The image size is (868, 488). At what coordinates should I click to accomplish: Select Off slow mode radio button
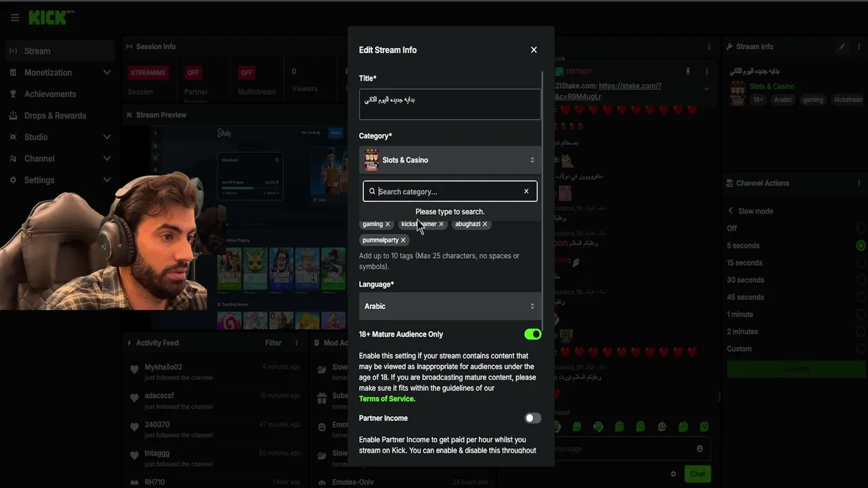(861, 228)
